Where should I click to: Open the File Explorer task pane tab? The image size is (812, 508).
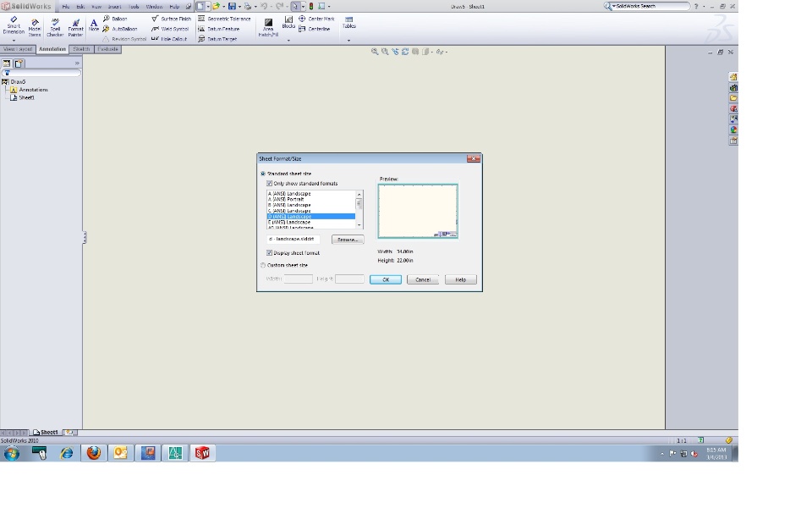733,98
